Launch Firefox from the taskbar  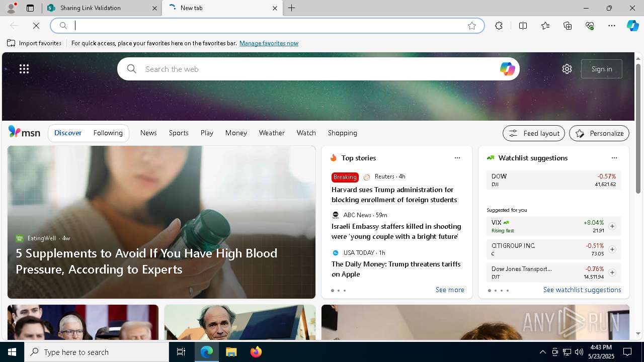256,352
